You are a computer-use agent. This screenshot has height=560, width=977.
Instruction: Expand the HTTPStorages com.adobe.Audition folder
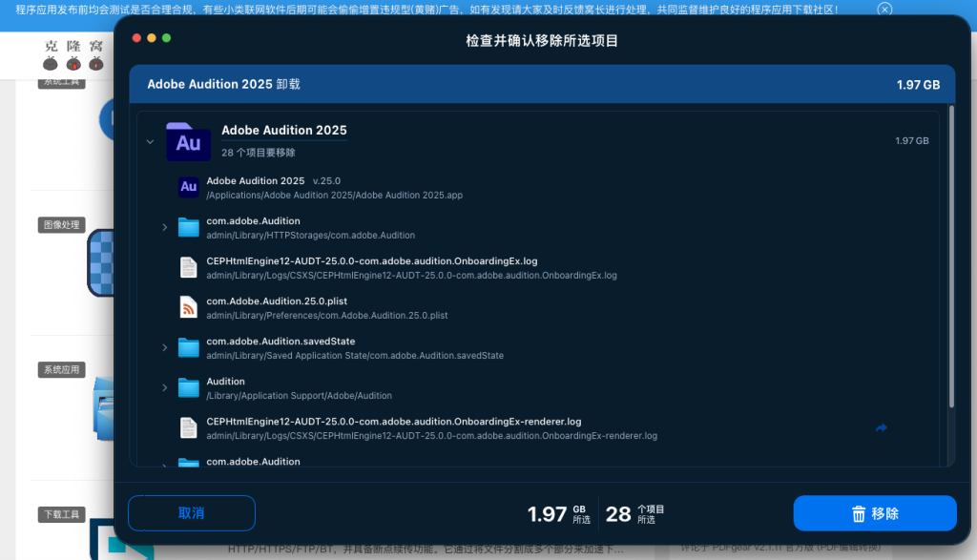(164, 227)
